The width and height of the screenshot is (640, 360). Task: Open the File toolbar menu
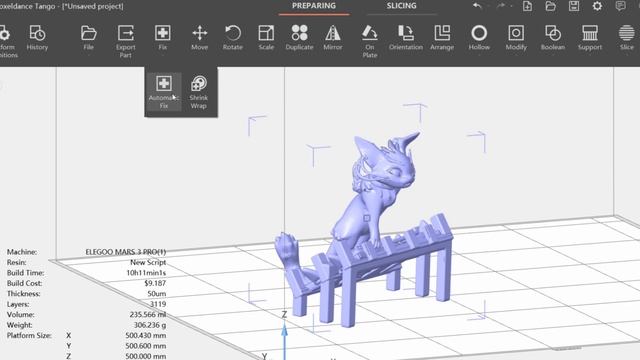89,38
